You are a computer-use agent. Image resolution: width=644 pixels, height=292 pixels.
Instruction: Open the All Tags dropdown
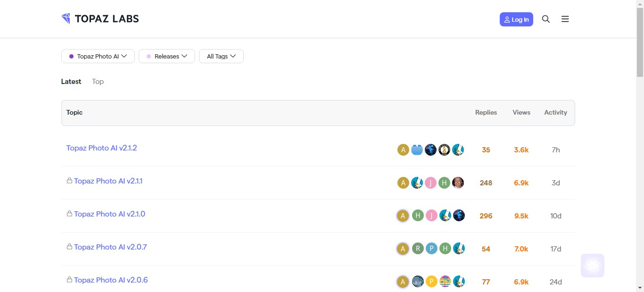pos(221,56)
